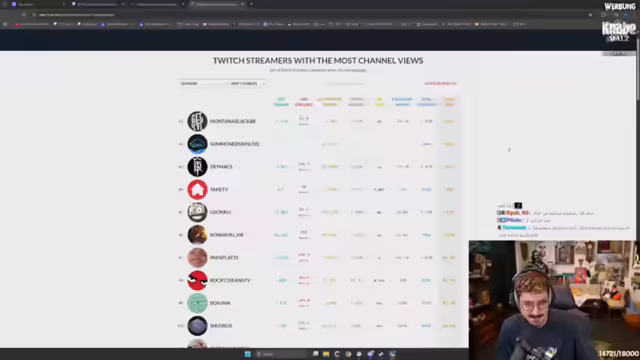The width and height of the screenshot is (640, 360).
Task: Open the TAKETV channel name link
Action: click(x=219, y=189)
